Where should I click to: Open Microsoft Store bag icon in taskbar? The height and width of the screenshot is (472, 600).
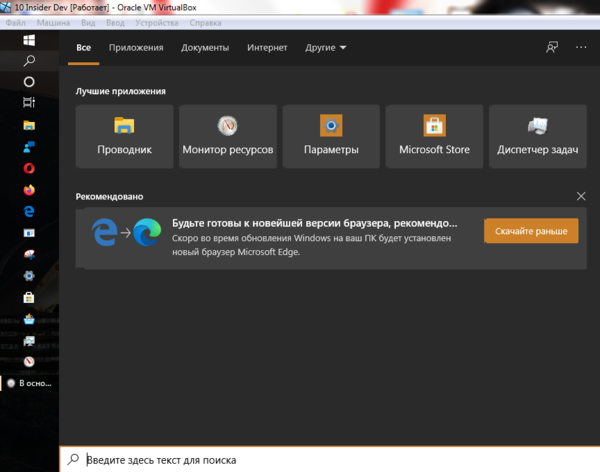point(29,297)
